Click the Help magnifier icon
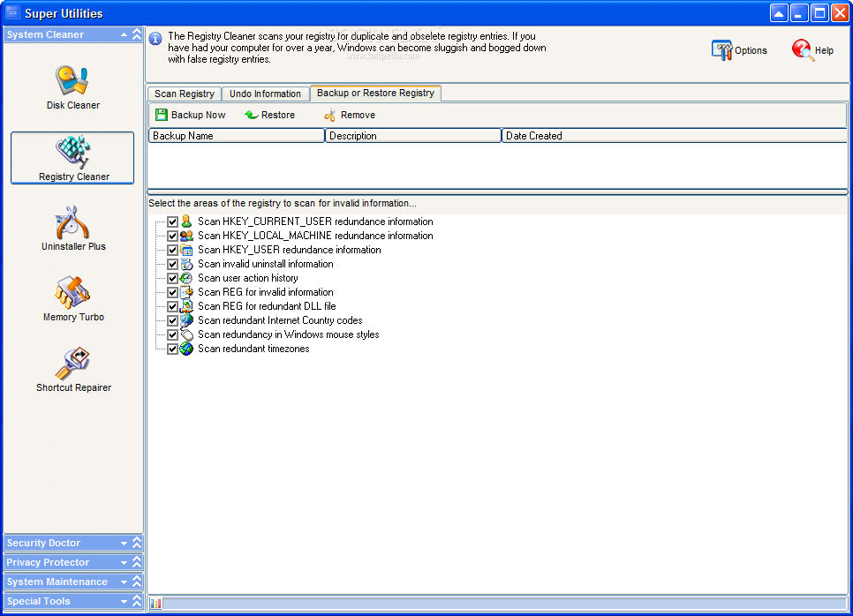Screen dimensions: 853x616 click(803, 50)
